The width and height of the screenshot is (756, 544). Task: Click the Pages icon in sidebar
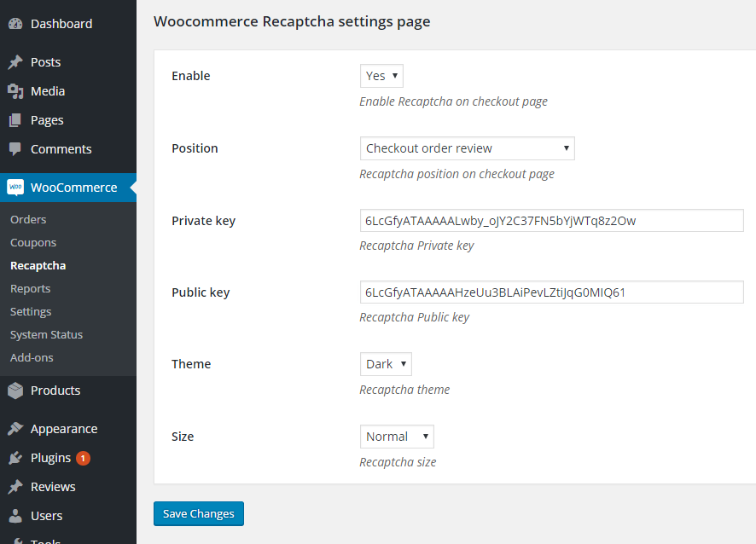pyautogui.click(x=15, y=120)
